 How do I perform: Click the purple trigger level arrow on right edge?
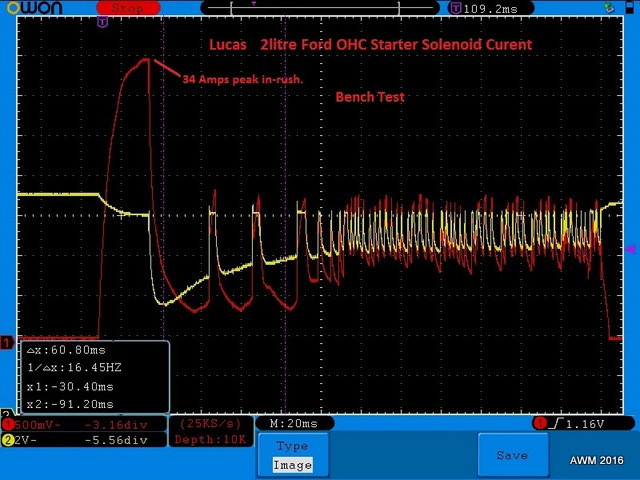(631, 249)
